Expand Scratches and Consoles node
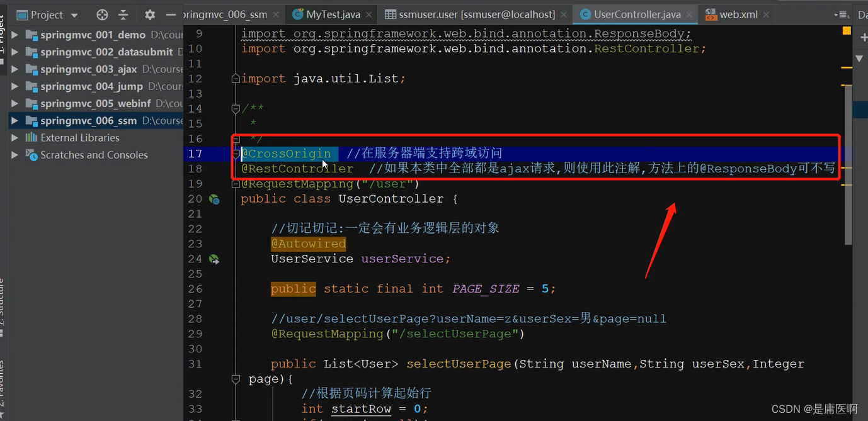 tap(15, 155)
